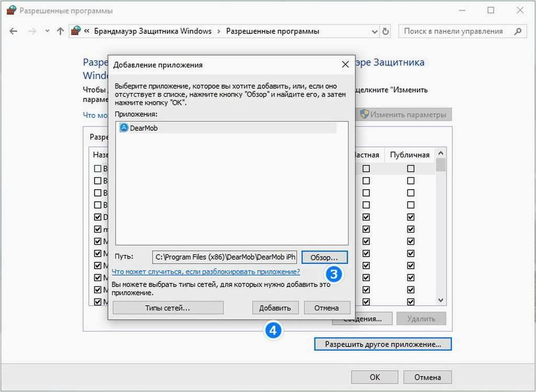Viewport: 536px width, 392px height.
Task: Sort by the Публичная column header
Action: [410, 155]
